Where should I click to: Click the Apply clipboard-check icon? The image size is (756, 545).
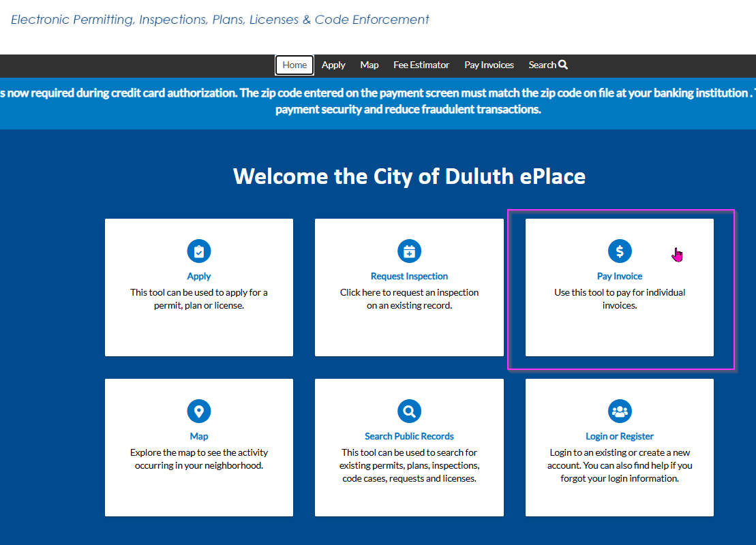[198, 251]
